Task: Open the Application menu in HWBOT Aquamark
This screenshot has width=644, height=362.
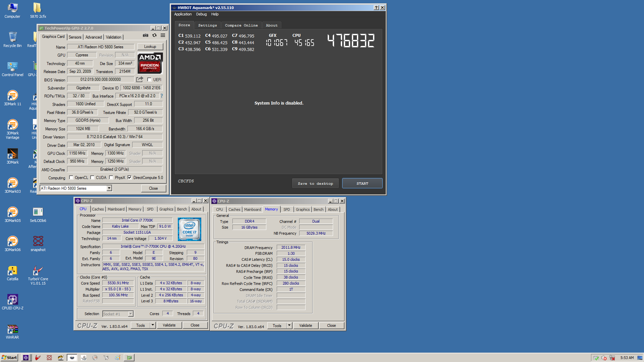Action: pos(183,14)
